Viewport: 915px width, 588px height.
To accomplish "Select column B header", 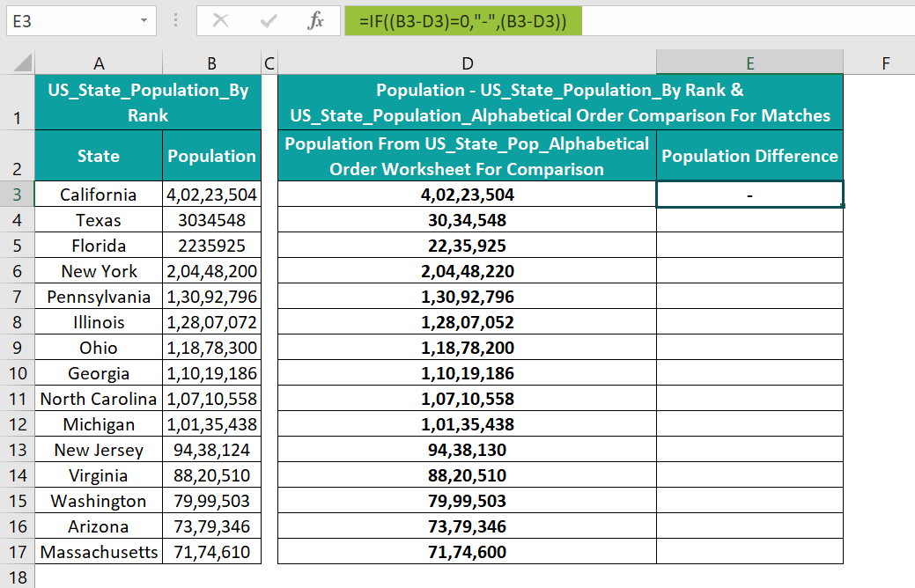I will [x=212, y=63].
